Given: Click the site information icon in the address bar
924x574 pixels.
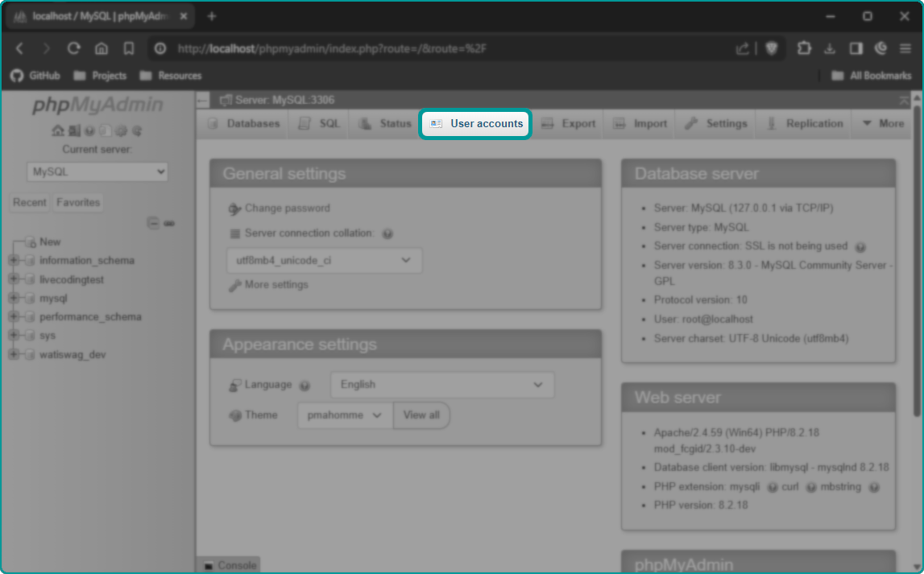Looking at the screenshot, I should coord(160,48).
